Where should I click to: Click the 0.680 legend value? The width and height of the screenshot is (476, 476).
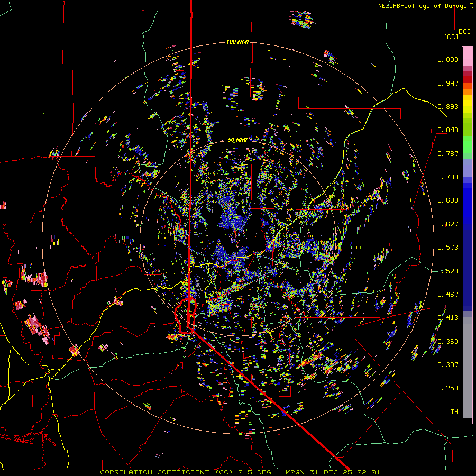tap(448, 200)
